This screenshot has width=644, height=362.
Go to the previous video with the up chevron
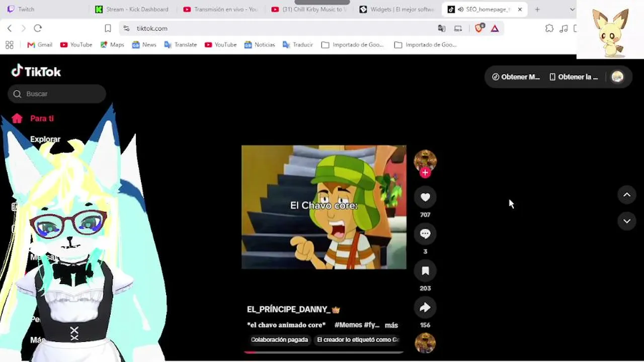[x=627, y=195]
